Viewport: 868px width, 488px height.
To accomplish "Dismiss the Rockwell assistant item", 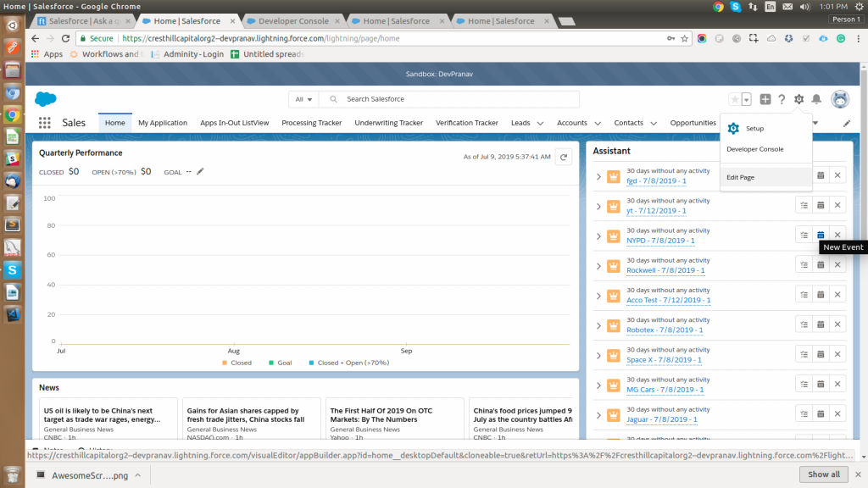I will [837, 264].
